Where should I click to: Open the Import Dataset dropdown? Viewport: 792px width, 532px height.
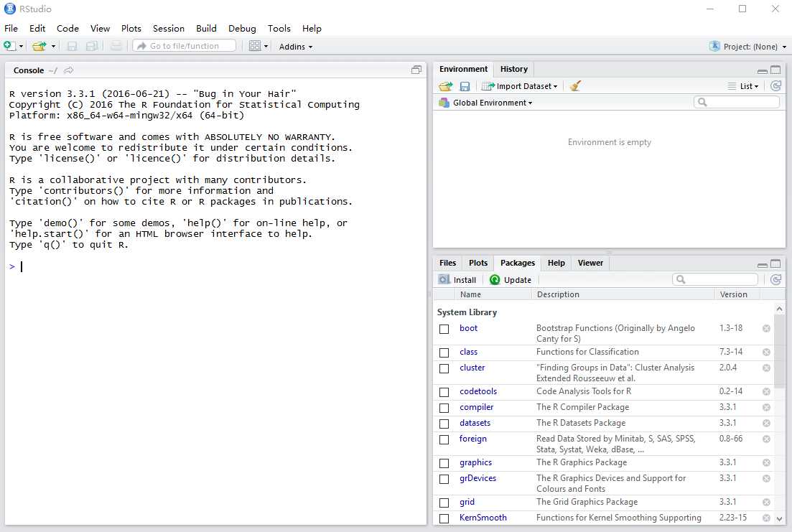pyautogui.click(x=520, y=86)
